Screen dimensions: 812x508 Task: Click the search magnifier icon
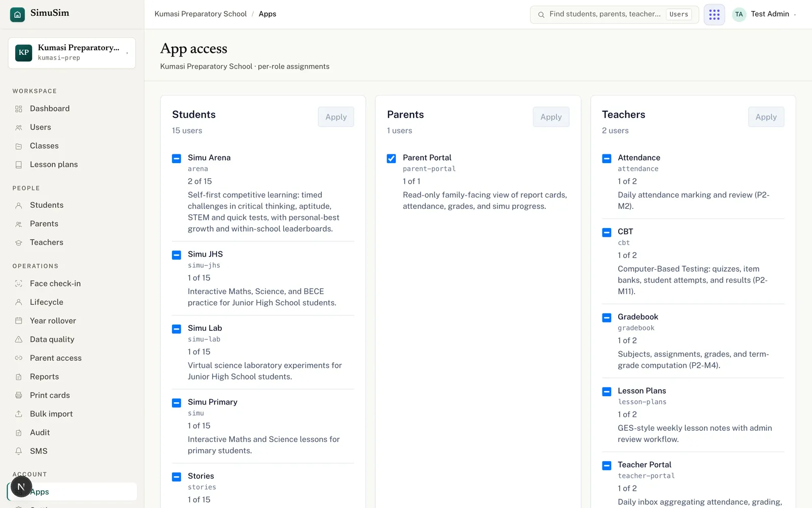pyautogui.click(x=541, y=15)
